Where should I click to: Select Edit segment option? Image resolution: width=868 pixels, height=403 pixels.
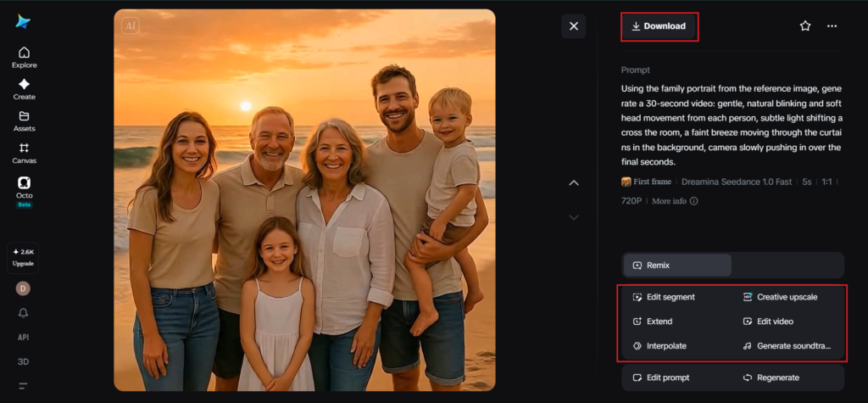point(663,297)
